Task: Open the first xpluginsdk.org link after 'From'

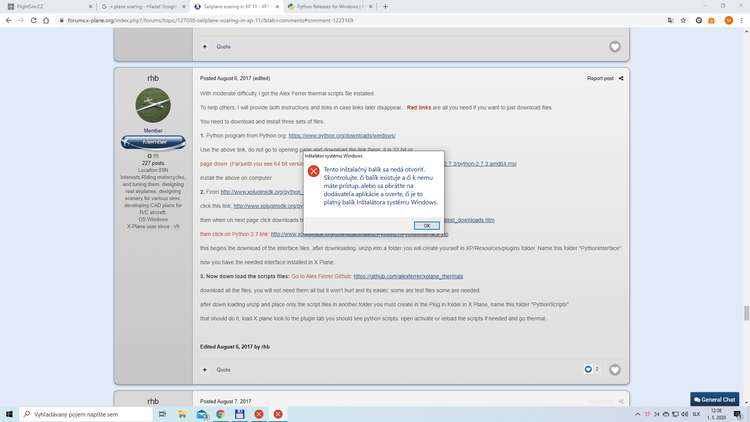Action: coord(262,192)
